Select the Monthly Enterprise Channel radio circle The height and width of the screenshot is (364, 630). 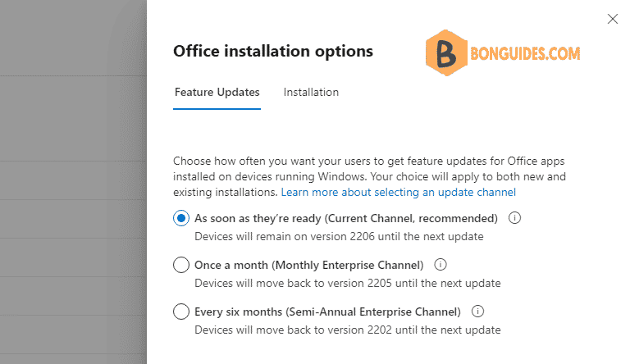[x=181, y=265]
